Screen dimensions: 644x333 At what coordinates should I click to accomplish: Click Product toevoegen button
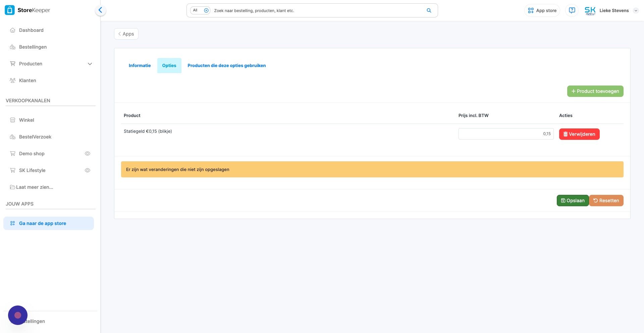(x=595, y=91)
